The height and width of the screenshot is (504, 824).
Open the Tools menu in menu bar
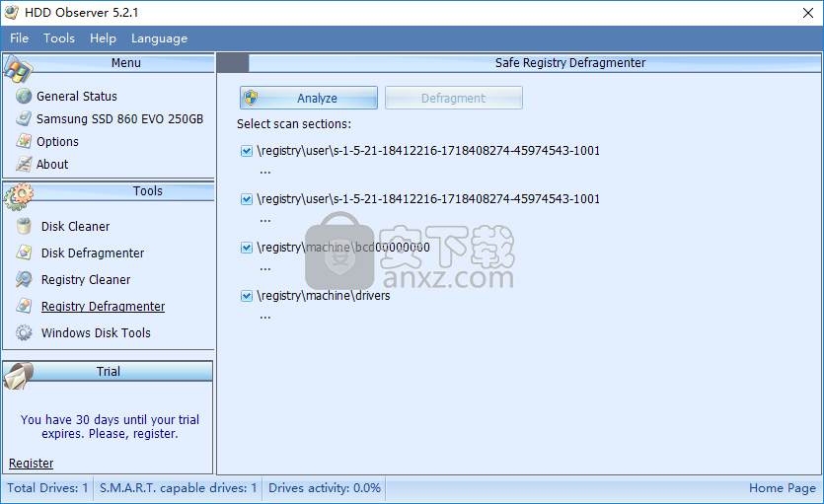tap(59, 38)
